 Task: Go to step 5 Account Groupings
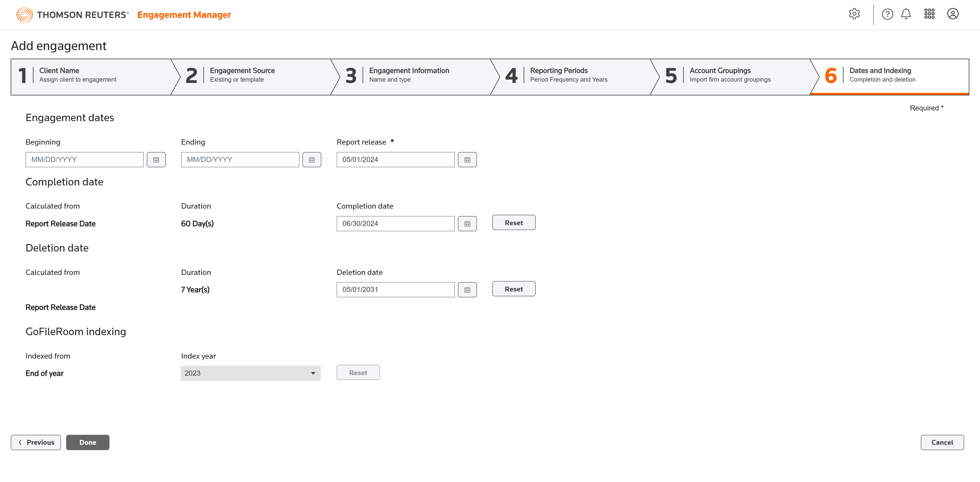[x=730, y=75]
